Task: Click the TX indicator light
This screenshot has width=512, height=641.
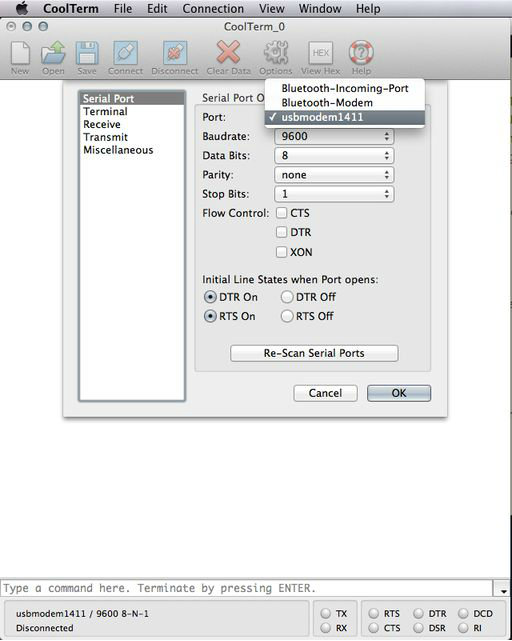Action: pos(326,613)
